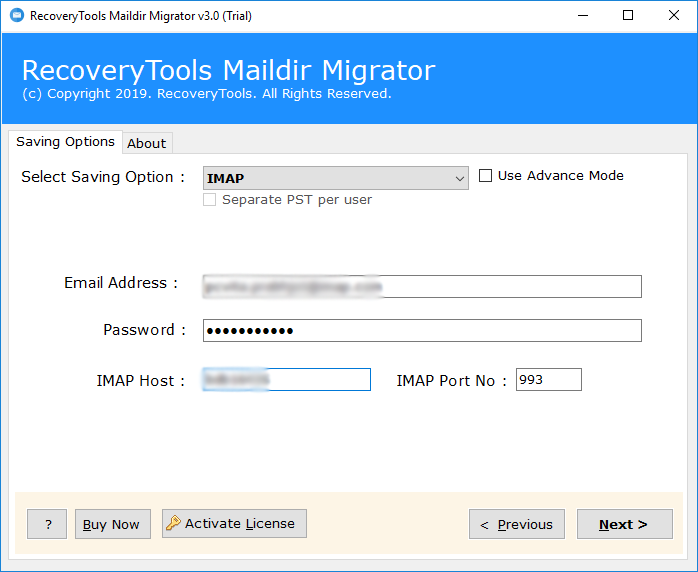Open the Select Saving Option IMAP dropdown
Screen dimensions: 698x572
pyautogui.click(x=336, y=178)
